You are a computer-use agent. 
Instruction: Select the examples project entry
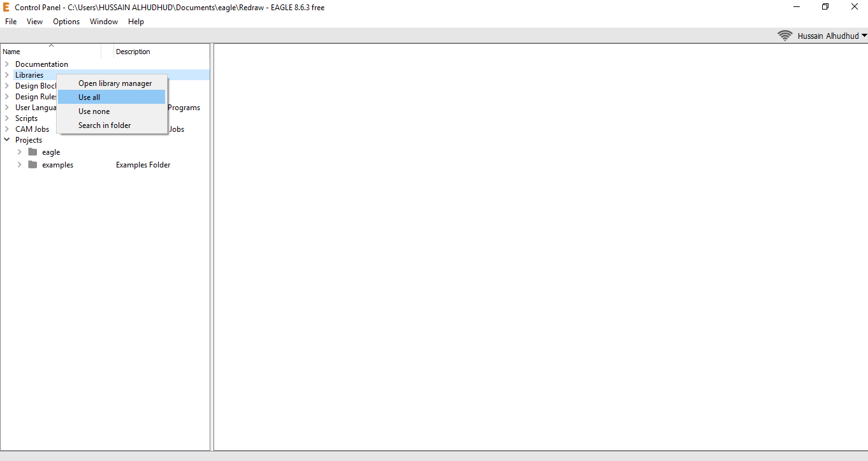(57, 165)
